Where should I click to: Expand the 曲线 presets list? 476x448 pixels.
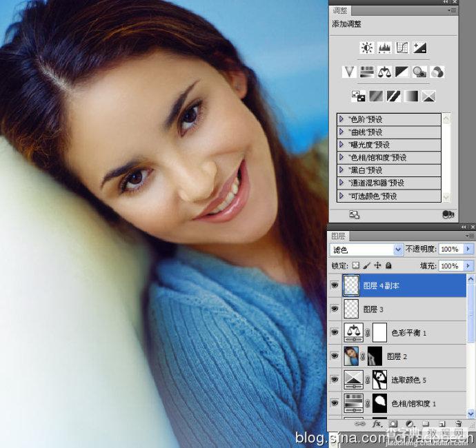pyautogui.click(x=341, y=132)
